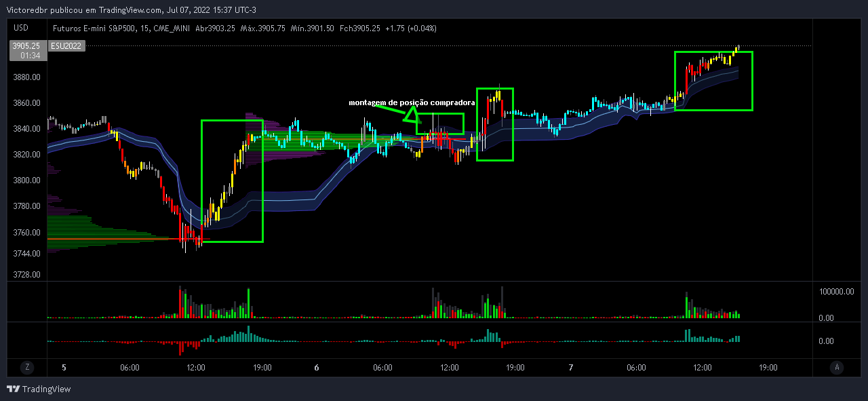Click the Fch3905.25 close value
Viewport: 868px width, 401px height.
pyautogui.click(x=359, y=28)
